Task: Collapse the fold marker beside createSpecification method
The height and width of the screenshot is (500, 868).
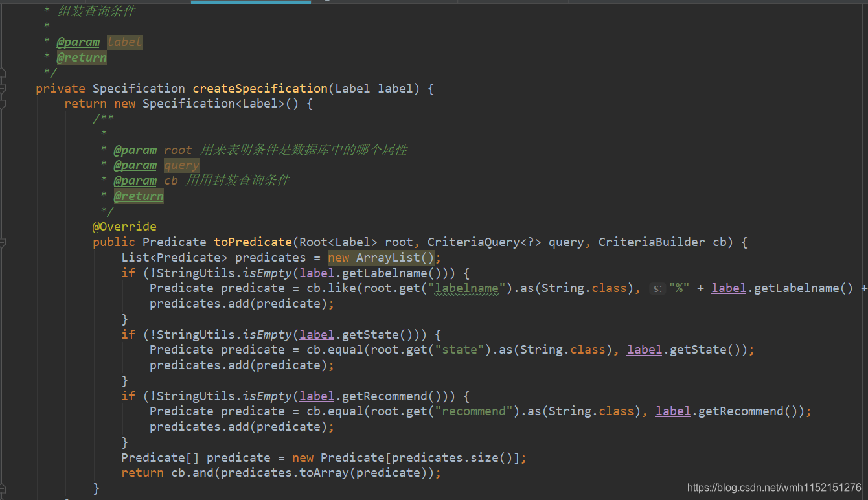Action: [x=3, y=89]
